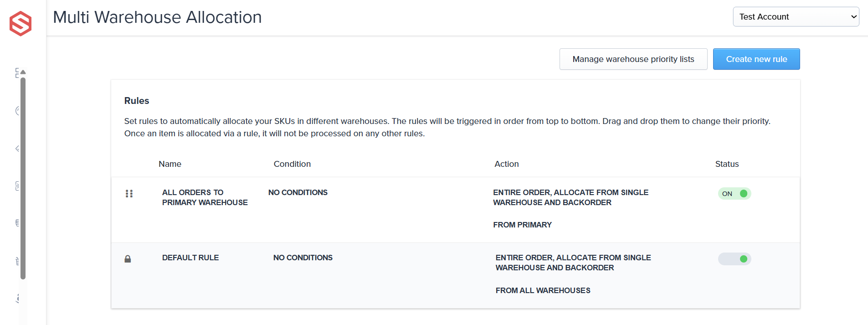Click the red hexagon app logo
Screen dimensions: 868x325
pos(21,24)
